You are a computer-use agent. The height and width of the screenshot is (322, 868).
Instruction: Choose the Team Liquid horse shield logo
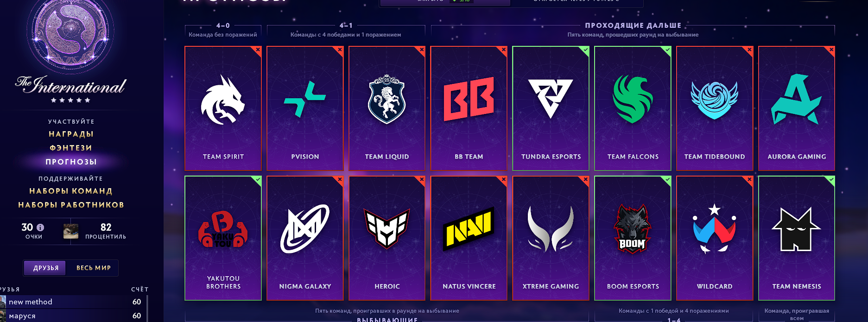click(x=386, y=99)
